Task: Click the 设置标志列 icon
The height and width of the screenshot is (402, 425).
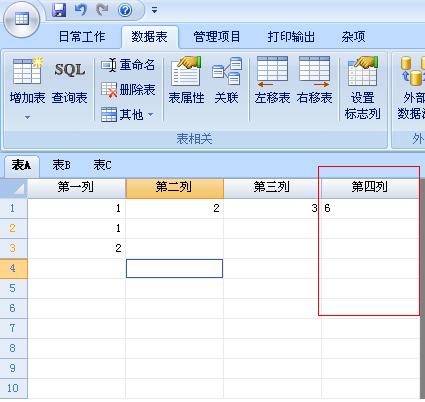Action: coord(363,71)
